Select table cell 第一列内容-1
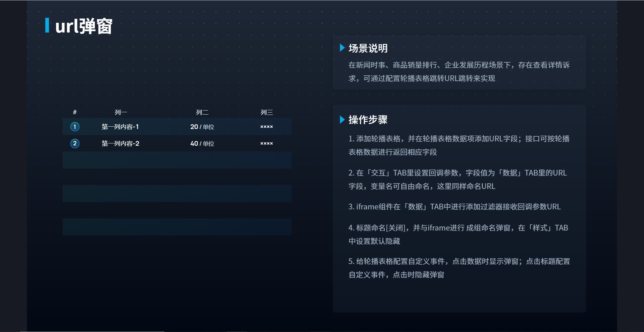Image resolution: width=644 pixels, height=332 pixels. tap(120, 127)
